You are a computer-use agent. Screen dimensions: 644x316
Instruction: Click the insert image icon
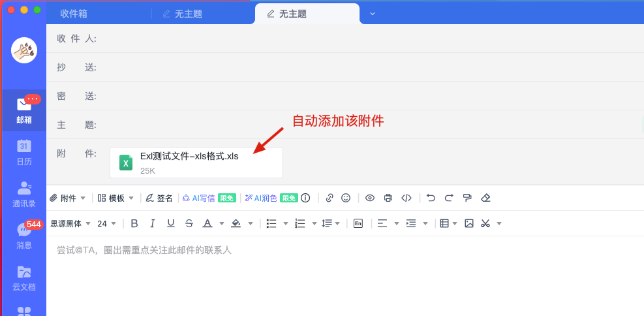(x=469, y=223)
